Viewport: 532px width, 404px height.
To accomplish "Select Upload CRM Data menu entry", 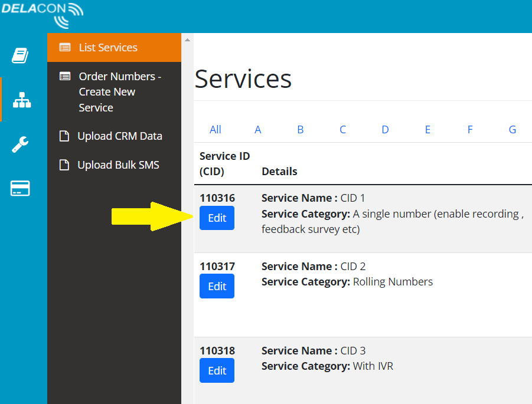I will pyautogui.click(x=114, y=136).
